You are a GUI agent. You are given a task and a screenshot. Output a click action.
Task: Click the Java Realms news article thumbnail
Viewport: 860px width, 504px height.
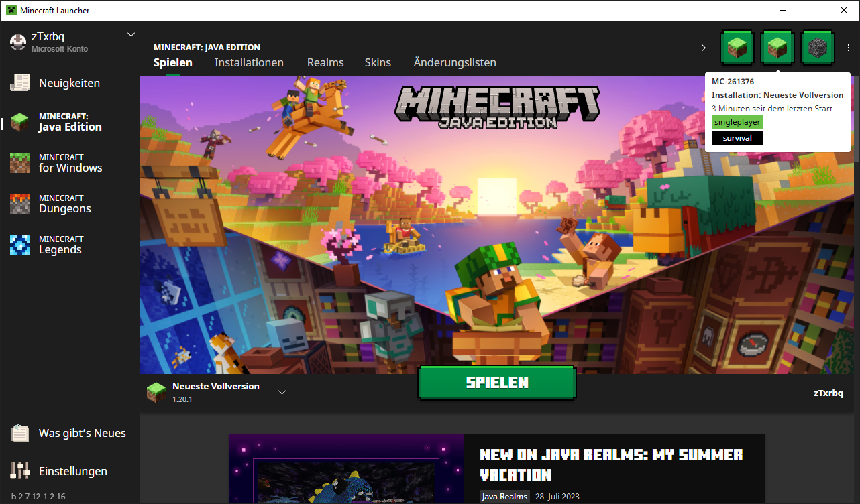[x=346, y=469]
